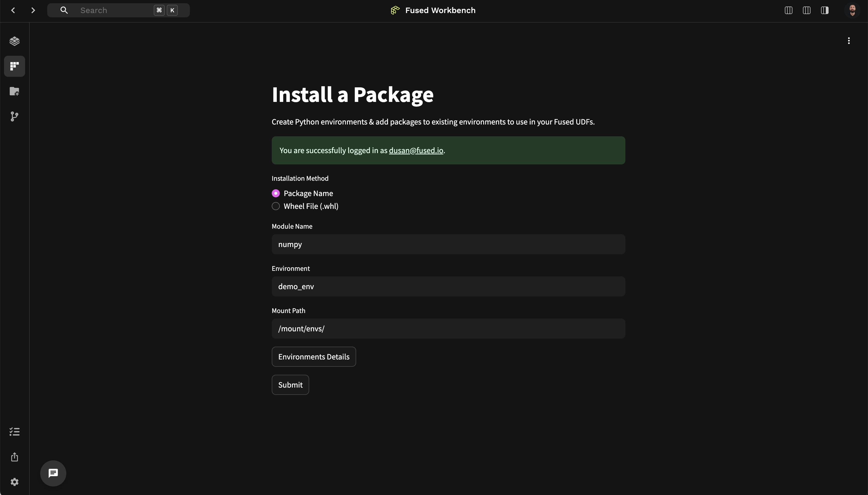
Task: Click the Environment field containing demo_env
Action: pyautogui.click(x=448, y=286)
